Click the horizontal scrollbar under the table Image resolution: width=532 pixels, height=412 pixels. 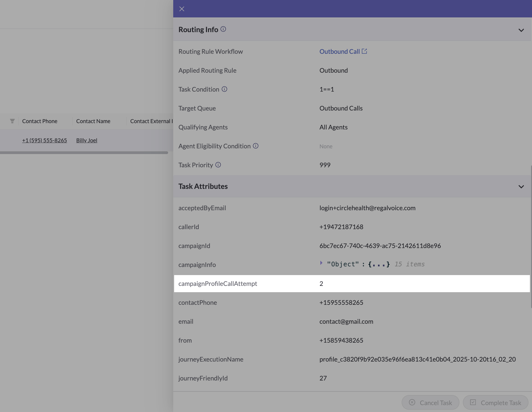tap(84, 153)
